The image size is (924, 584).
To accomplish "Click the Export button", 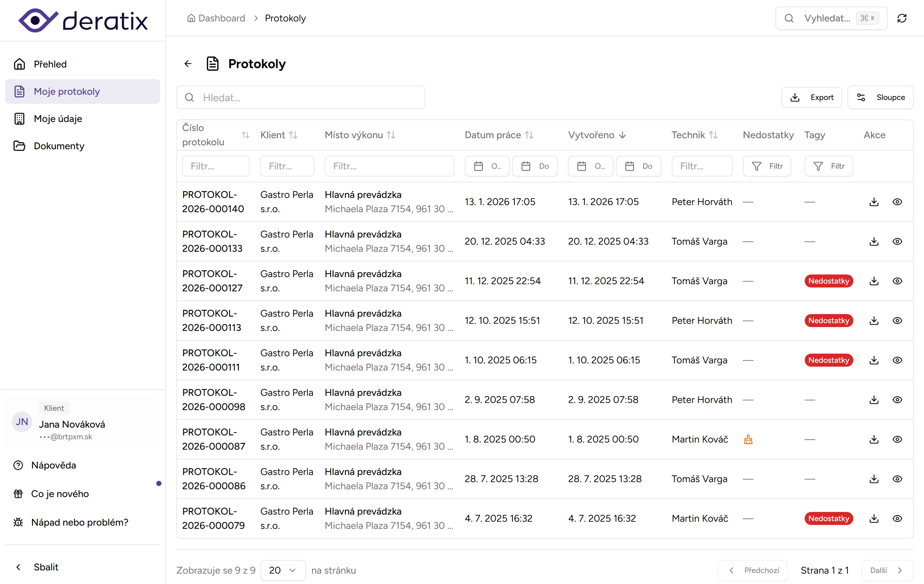I will point(811,98).
